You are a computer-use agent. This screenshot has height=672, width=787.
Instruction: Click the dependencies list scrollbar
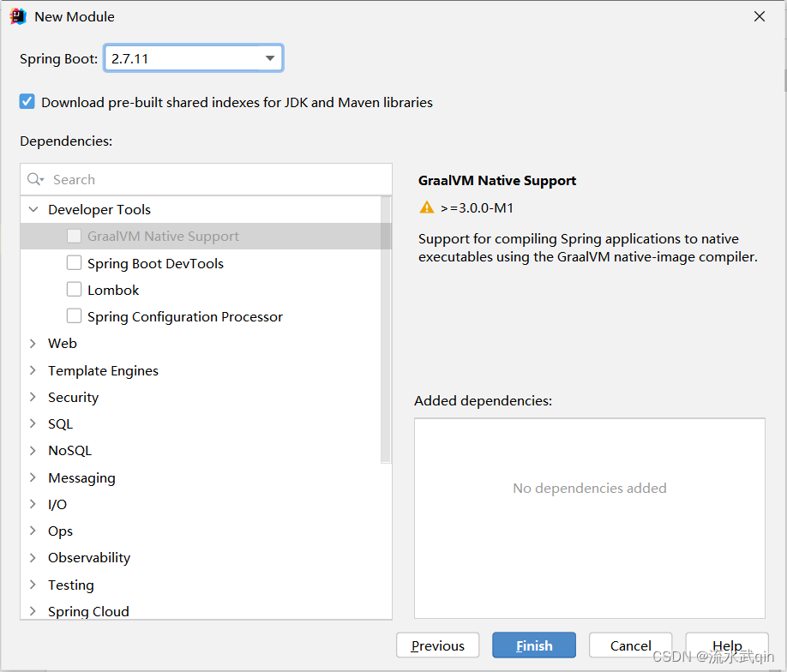coord(386,329)
